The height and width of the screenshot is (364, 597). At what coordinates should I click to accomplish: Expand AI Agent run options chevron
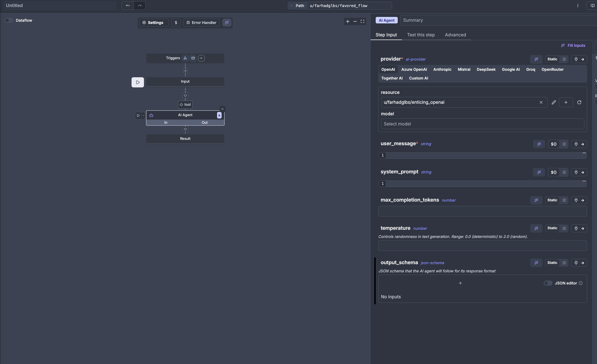point(143,115)
